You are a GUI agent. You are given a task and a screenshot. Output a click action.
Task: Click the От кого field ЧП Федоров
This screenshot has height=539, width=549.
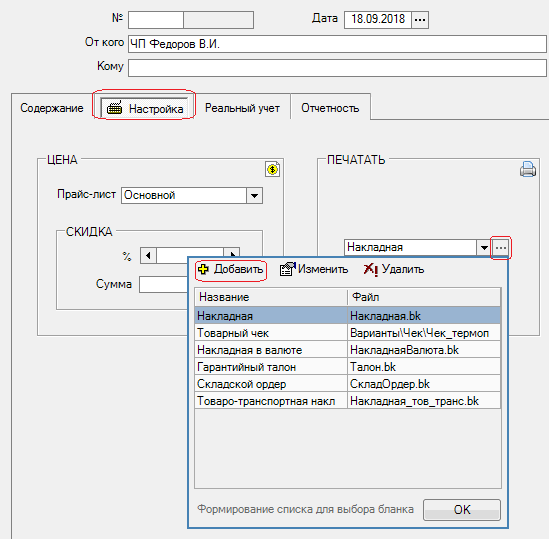[337, 44]
